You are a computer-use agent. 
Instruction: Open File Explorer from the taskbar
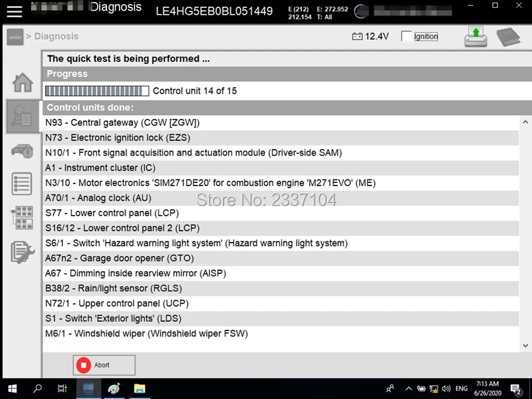point(140,388)
